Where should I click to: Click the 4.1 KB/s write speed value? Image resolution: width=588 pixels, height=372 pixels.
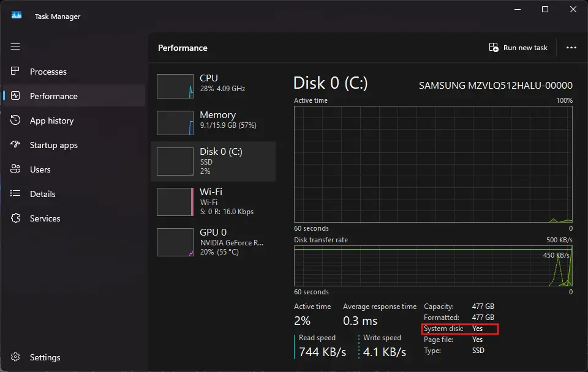tap(385, 352)
